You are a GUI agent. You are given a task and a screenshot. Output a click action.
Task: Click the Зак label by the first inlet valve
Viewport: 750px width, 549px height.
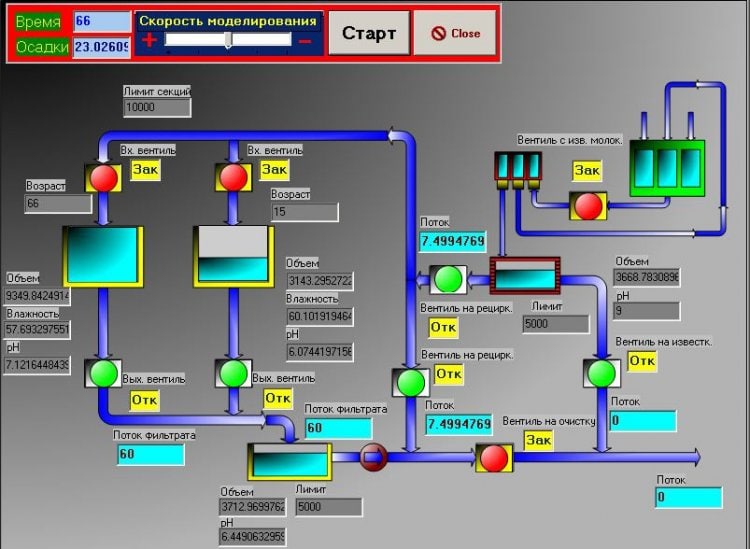(x=145, y=170)
